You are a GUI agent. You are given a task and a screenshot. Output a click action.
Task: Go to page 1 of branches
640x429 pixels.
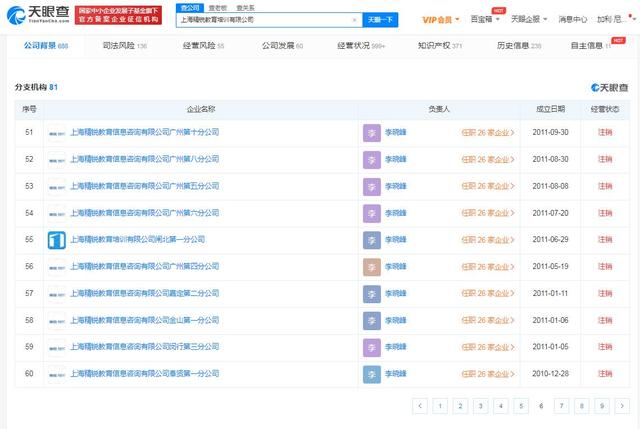click(x=440, y=406)
